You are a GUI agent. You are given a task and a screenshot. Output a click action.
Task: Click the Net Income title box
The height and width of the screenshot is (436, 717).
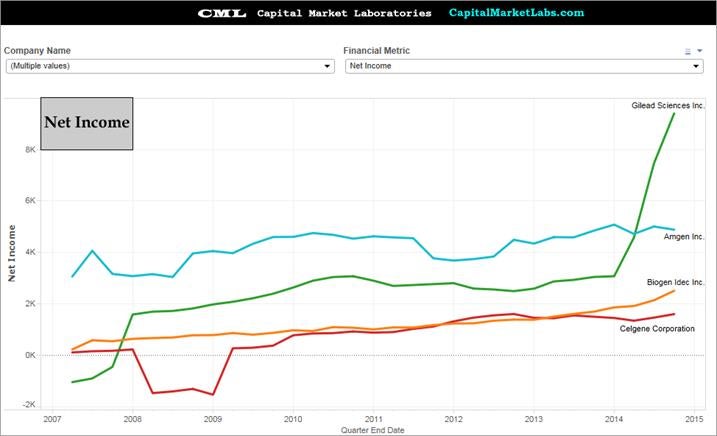(87, 123)
